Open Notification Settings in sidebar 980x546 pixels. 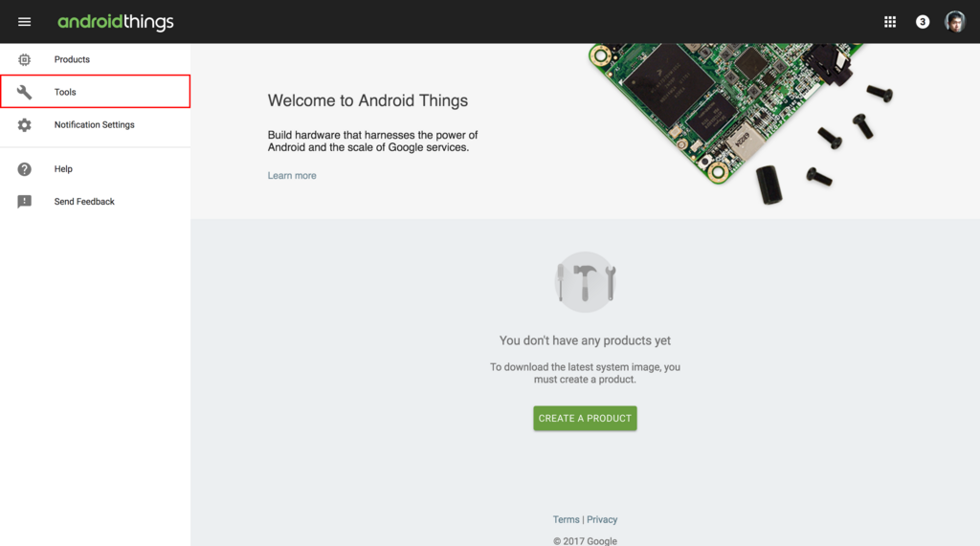[95, 125]
